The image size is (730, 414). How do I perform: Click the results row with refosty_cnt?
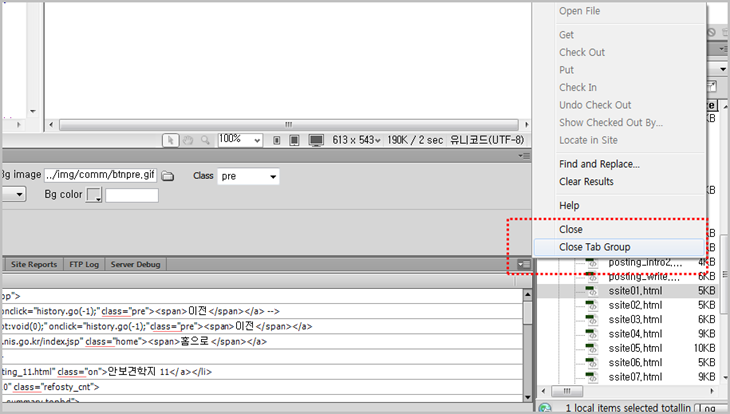pos(262,387)
